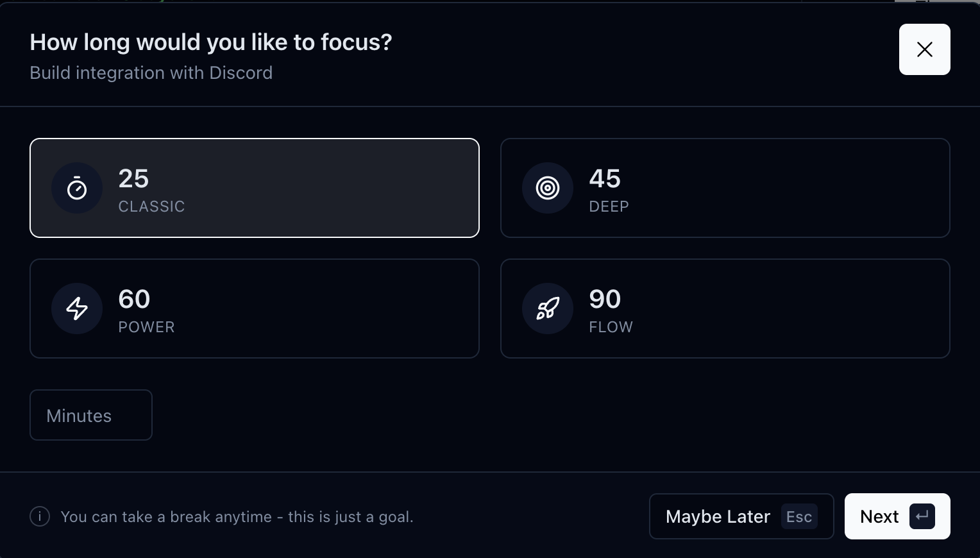This screenshot has height=558, width=980.
Task: Open the Minutes custom duration field
Action: click(x=90, y=415)
